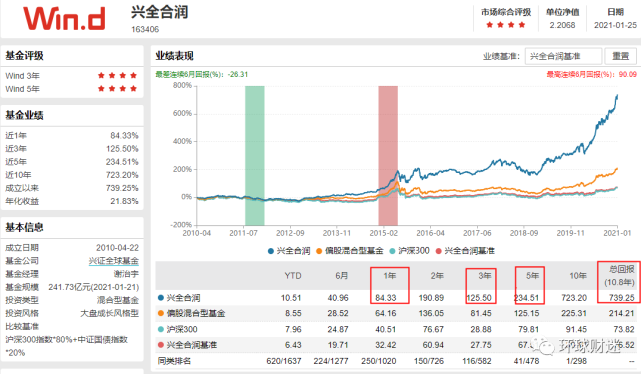641x374 pixels.
Task: Click the 190.89 two-year return cell
Action: point(431,298)
